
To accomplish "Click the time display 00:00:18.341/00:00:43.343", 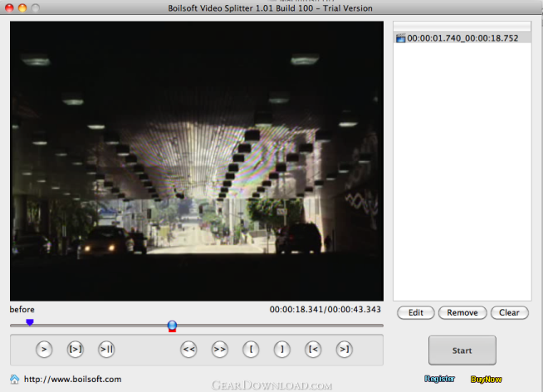I will point(325,309).
